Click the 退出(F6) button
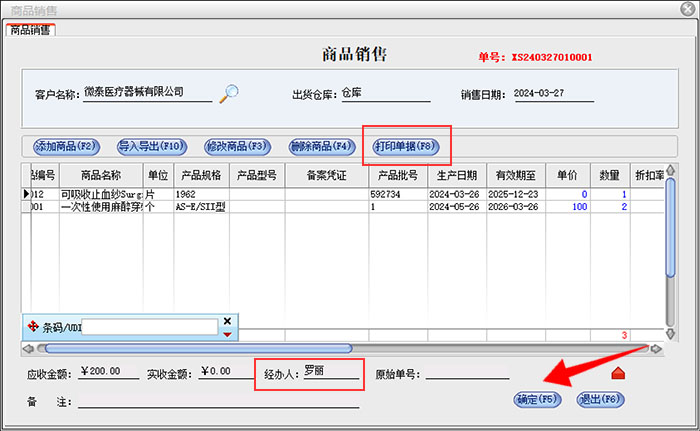 pyautogui.click(x=601, y=399)
